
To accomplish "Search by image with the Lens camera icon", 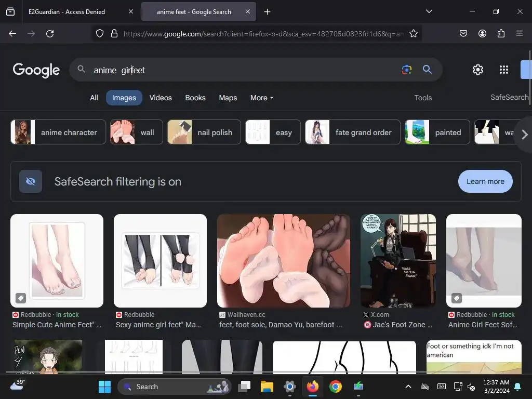I will [407, 70].
